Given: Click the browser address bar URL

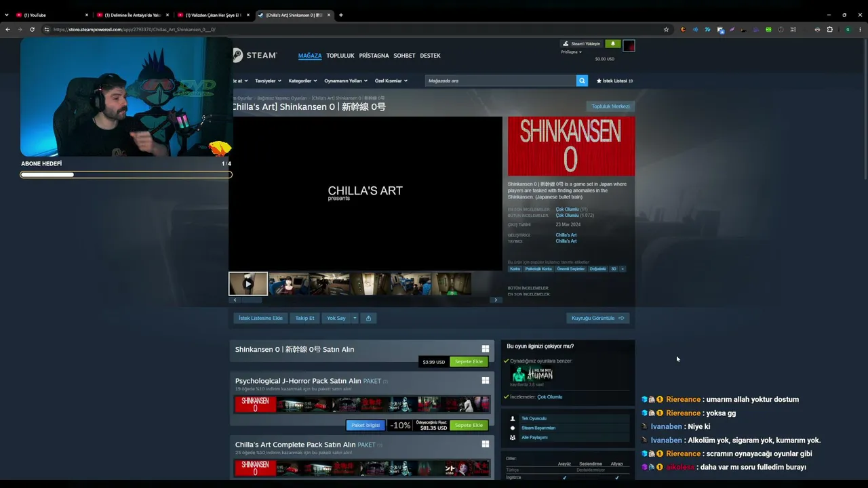Looking at the screenshot, I should [x=134, y=29].
